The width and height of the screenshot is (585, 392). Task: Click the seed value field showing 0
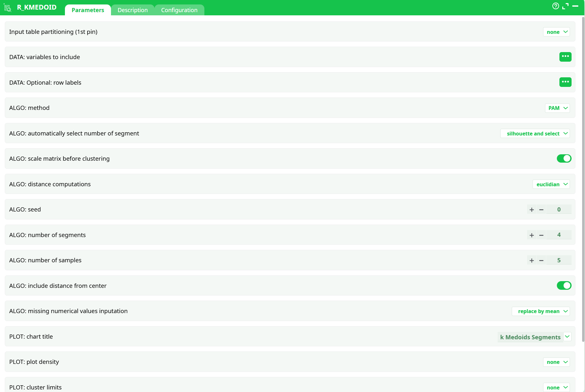[559, 209]
